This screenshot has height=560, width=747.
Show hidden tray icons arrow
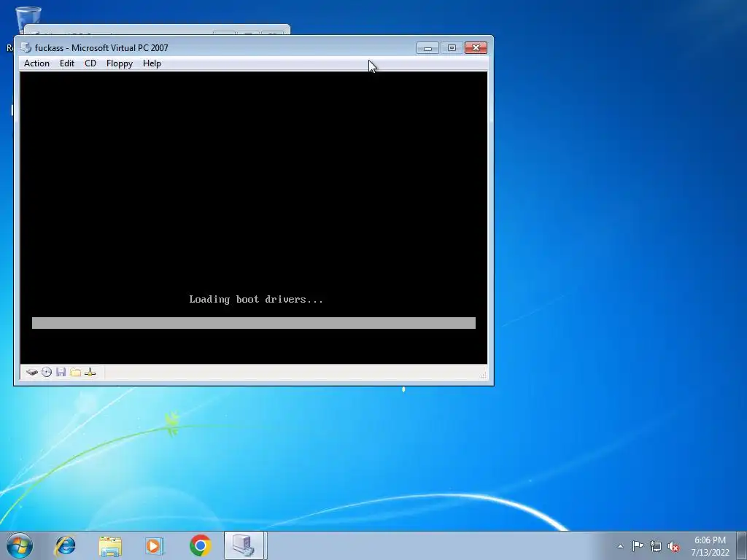pos(620,546)
